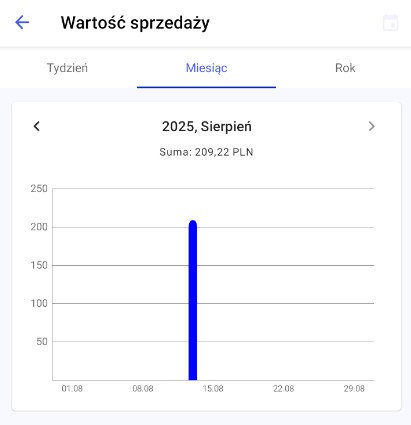Viewport: 411px width, 425px height.
Task: Click the 200 value on y-axis
Action: pyautogui.click(x=39, y=227)
